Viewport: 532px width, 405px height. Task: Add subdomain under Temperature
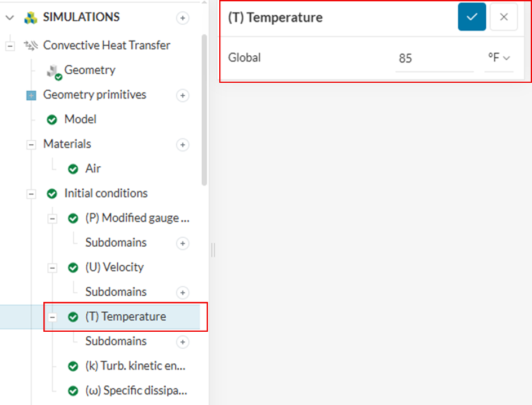pos(183,342)
